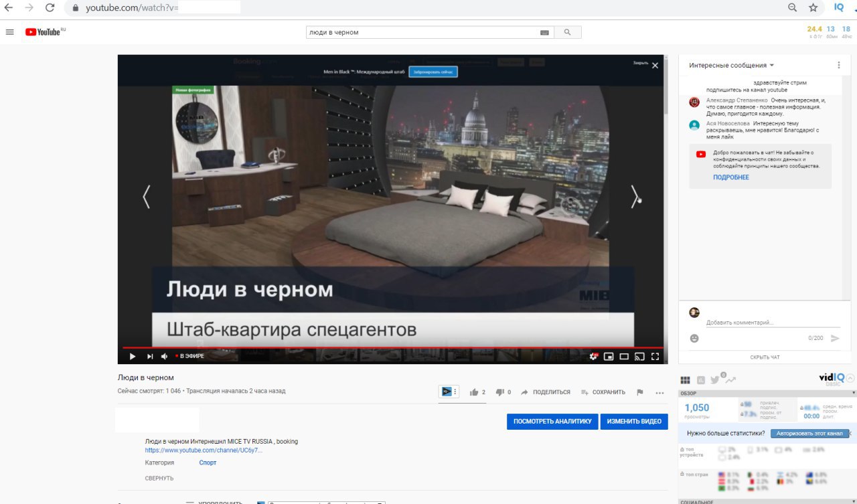Open the browser zoom magnifier icon
857x504 pixels.
point(793,8)
